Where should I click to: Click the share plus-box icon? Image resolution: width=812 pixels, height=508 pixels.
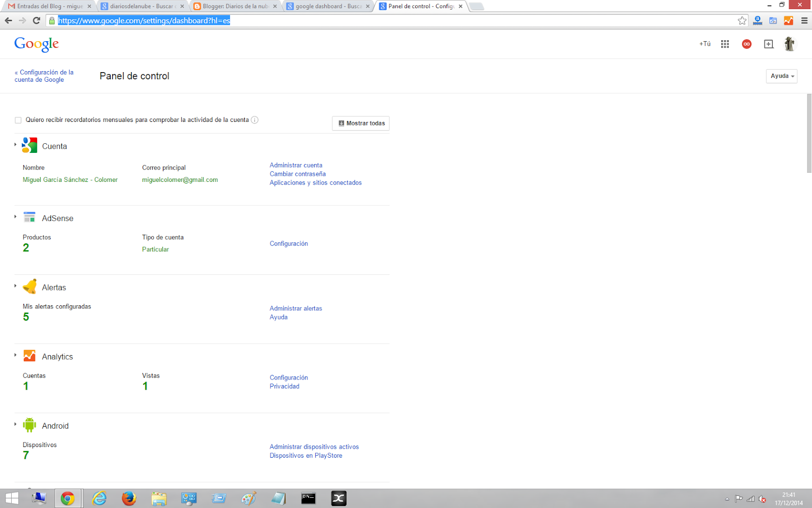coord(769,44)
